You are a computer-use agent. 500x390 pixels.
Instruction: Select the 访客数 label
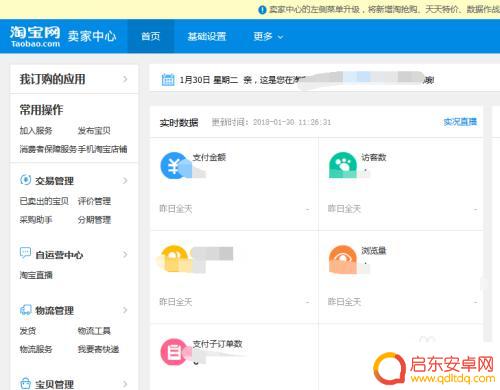[374, 157]
